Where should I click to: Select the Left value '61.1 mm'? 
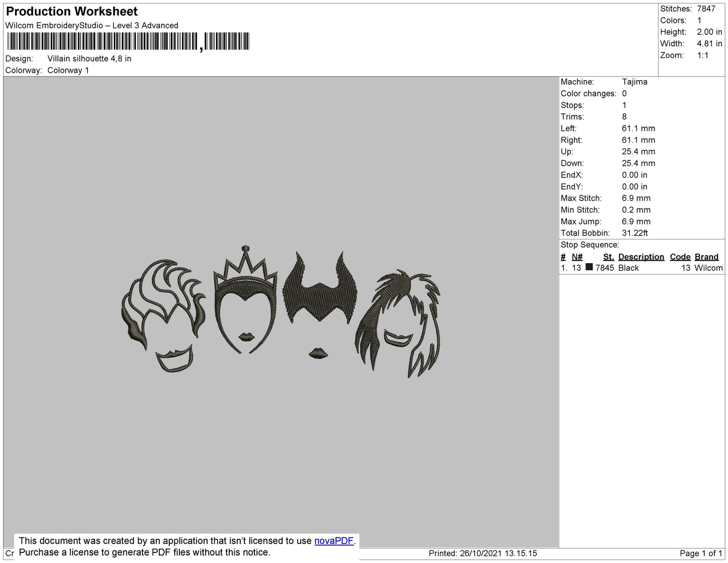pyautogui.click(x=638, y=128)
